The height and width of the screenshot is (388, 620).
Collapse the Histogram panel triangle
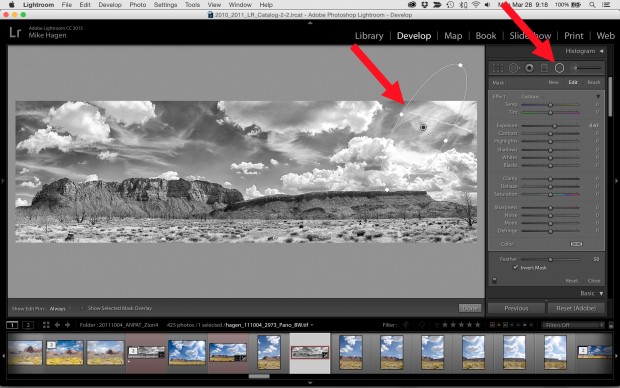point(601,51)
